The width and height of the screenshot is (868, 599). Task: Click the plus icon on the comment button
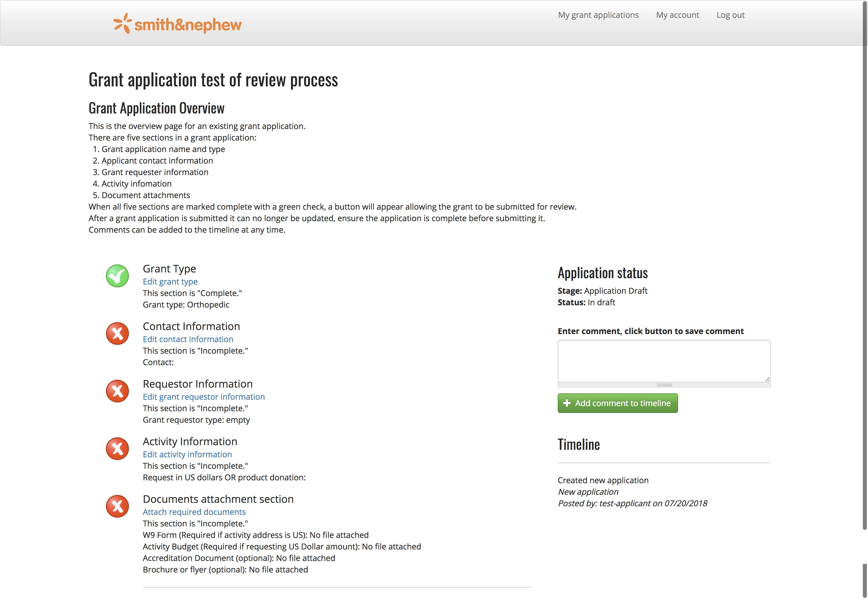[567, 403]
